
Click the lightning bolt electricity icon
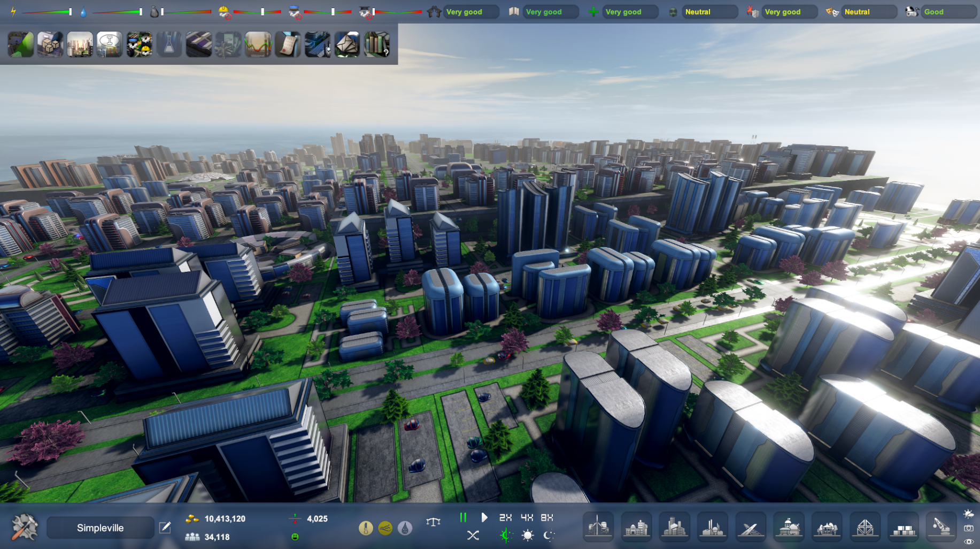click(13, 11)
